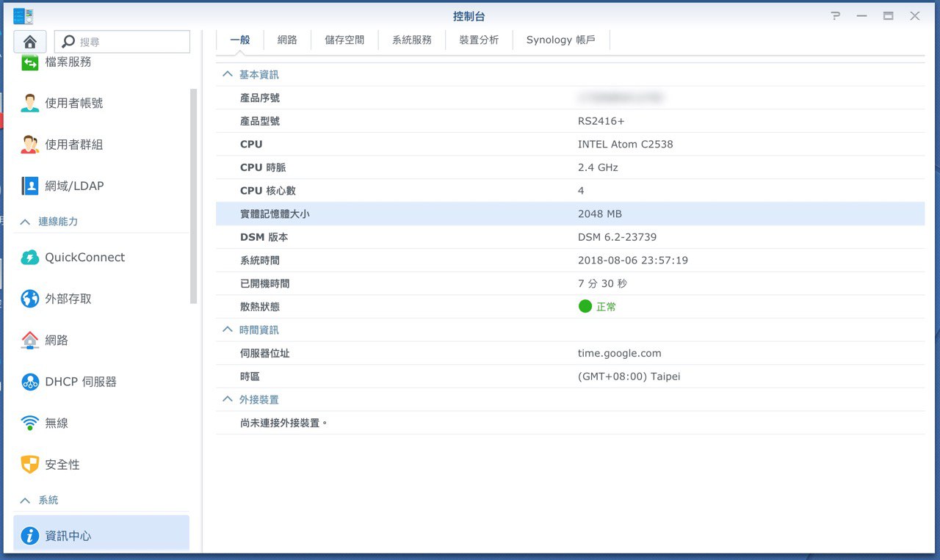
Task: Collapse the 時間資訊 section
Action: point(228,330)
